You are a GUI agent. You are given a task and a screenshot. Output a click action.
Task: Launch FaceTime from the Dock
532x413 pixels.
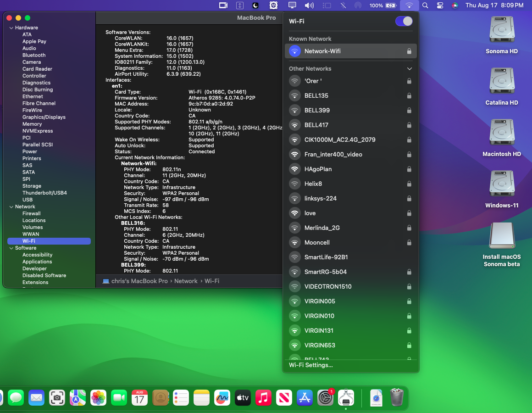click(x=119, y=398)
